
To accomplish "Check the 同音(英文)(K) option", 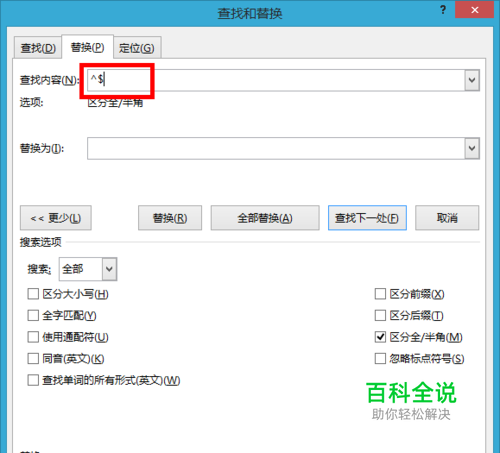I will [x=33, y=359].
